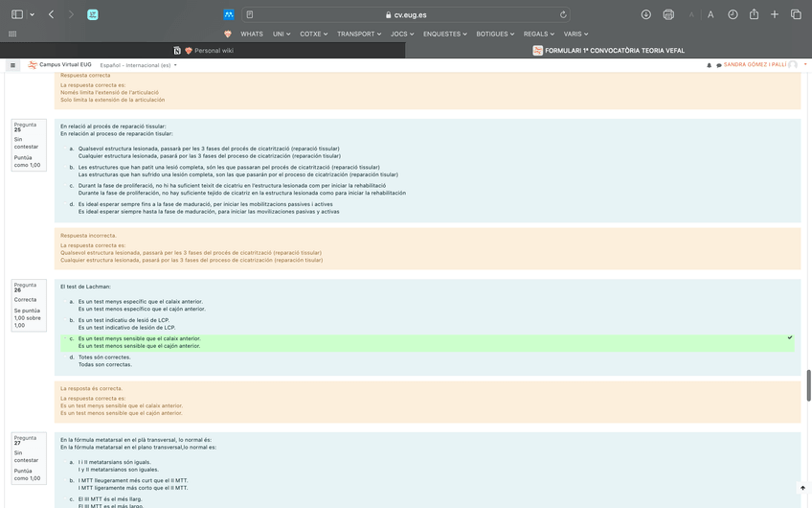Viewport: 812px width, 508px height.
Task: Go back to the previous page
Action: [x=51, y=14]
